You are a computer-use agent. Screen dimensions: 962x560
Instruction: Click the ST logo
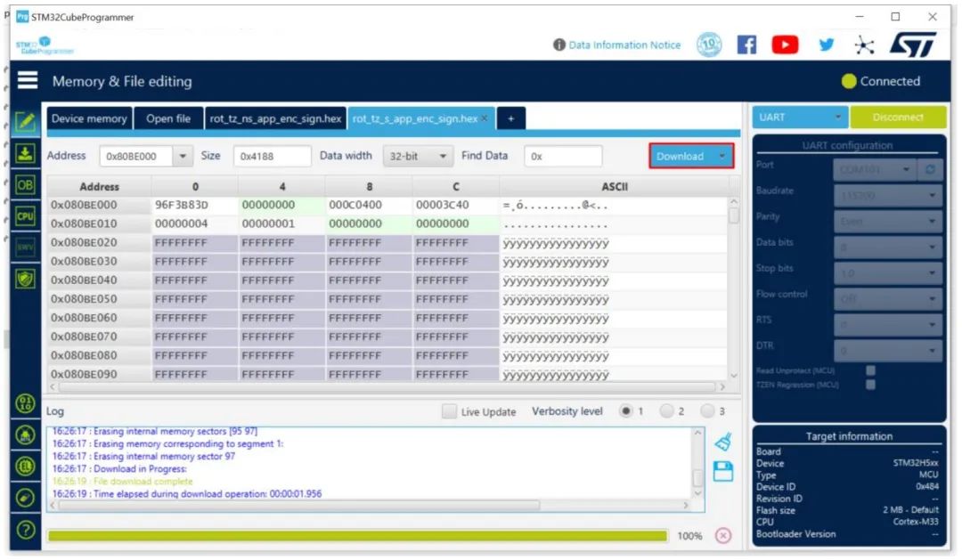tap(913, 45)
